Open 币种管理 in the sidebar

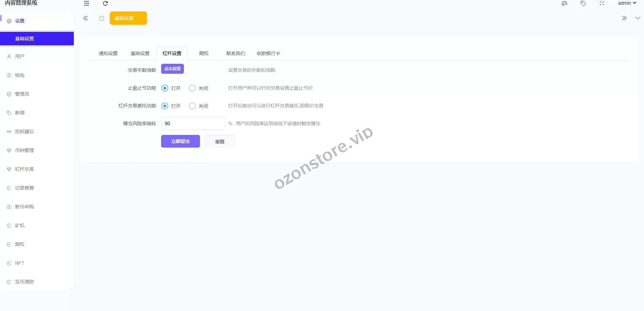(x=24, y=150)
